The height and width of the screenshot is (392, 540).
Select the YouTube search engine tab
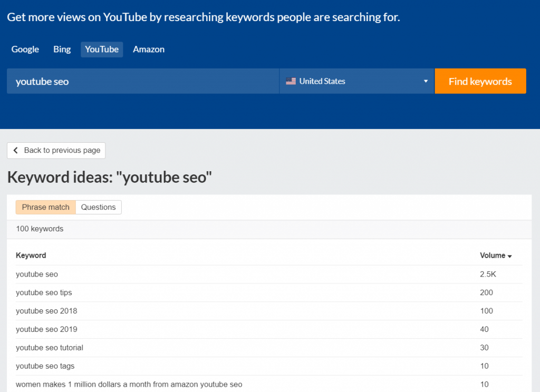(102, 49)
